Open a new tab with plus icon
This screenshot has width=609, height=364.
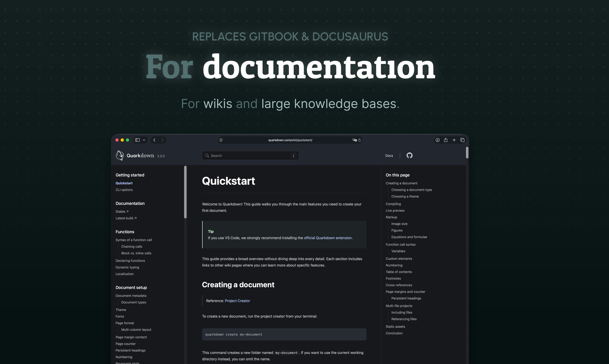click(454, 140)
